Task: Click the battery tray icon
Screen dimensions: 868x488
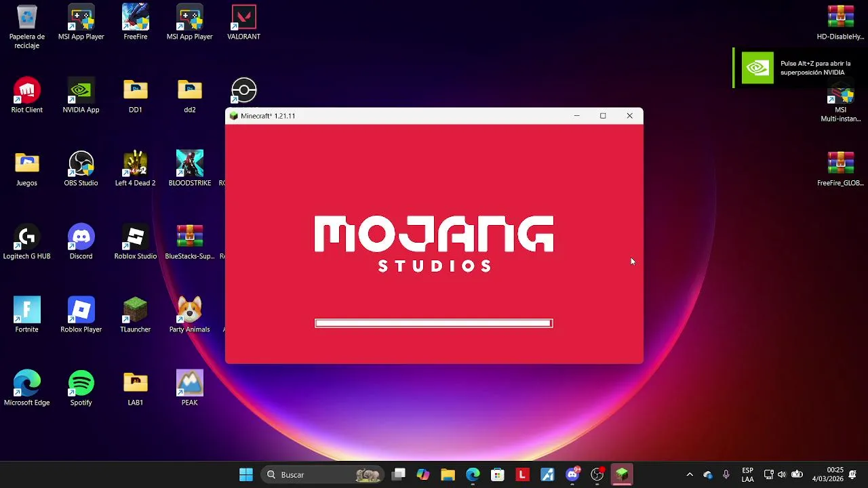Action: [x=797, y=474]
